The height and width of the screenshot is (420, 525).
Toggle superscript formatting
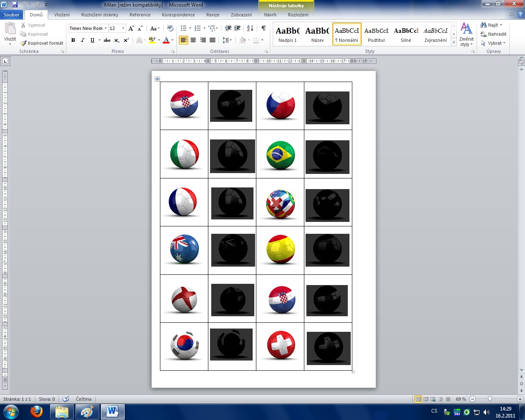tap(126, 40)
